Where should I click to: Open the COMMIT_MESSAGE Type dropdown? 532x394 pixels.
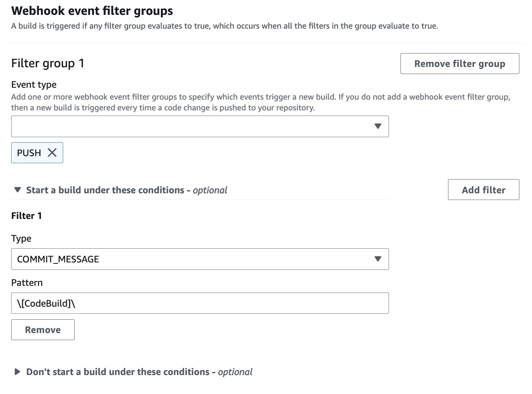[x=200, y=259]
